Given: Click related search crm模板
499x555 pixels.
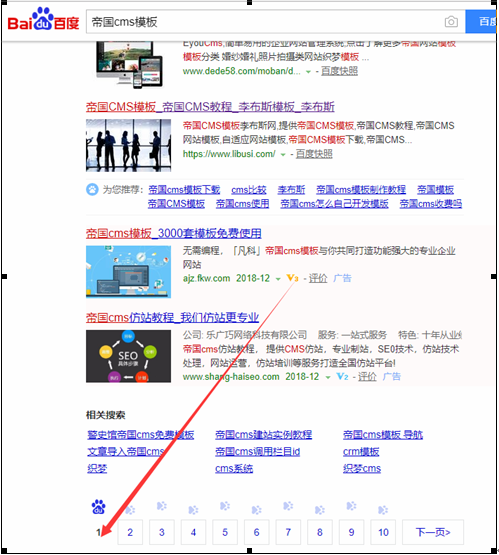Looking at the screenshot, I should click(x=361, y=452).
